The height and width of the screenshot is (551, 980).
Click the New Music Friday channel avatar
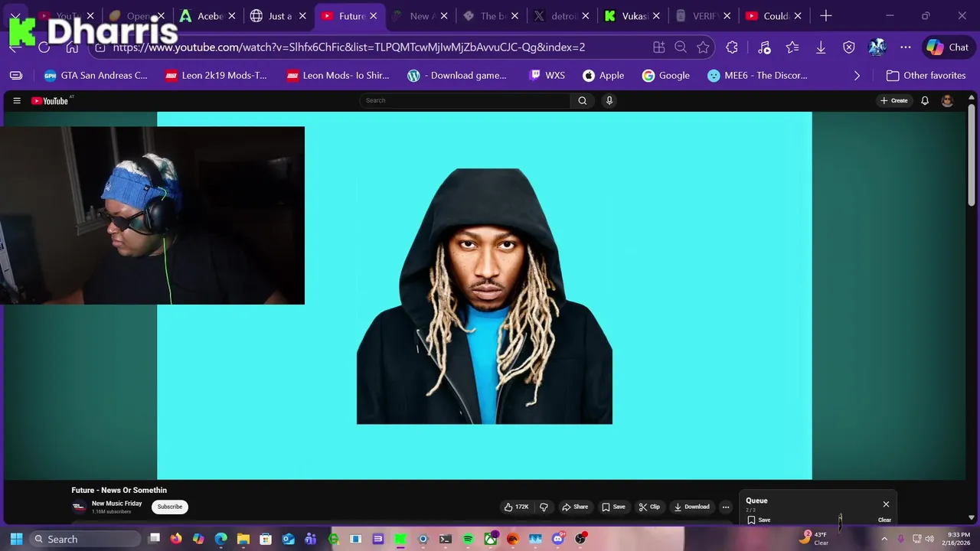[79, 507]
